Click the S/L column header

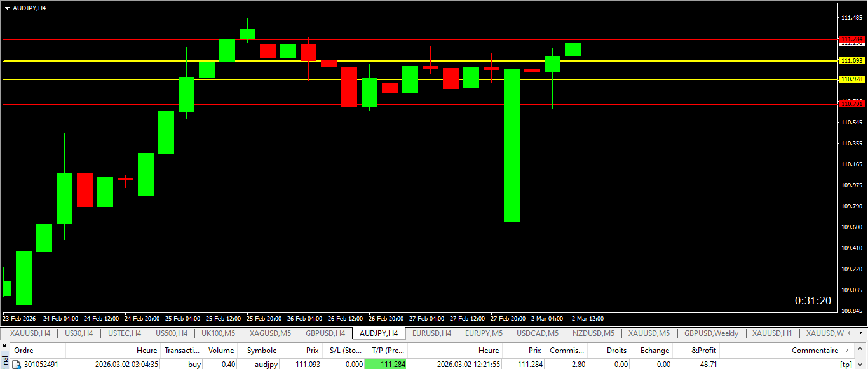pyautogui.click(x=343, y=351)
